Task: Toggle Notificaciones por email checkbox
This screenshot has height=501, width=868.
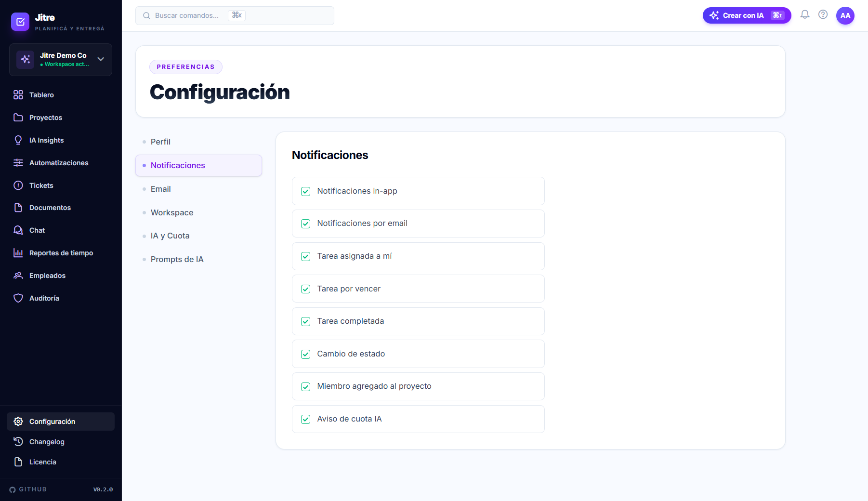Action: click(305, 224)
